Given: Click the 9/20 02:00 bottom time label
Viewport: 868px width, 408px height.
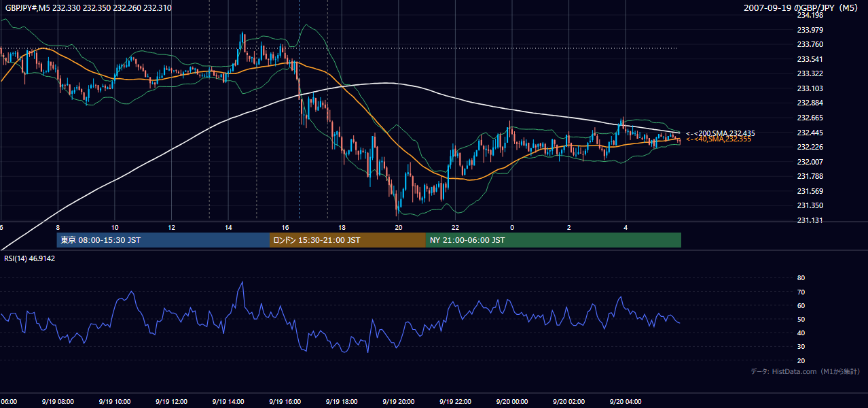Looking at the screenshot, I should (568, 401).
